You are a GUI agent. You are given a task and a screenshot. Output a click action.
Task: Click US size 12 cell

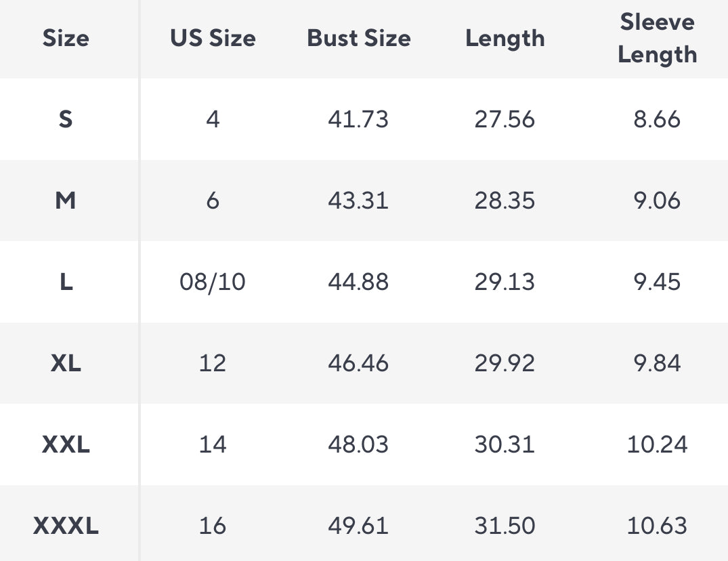pyautogui.click(x=213, y=364)
